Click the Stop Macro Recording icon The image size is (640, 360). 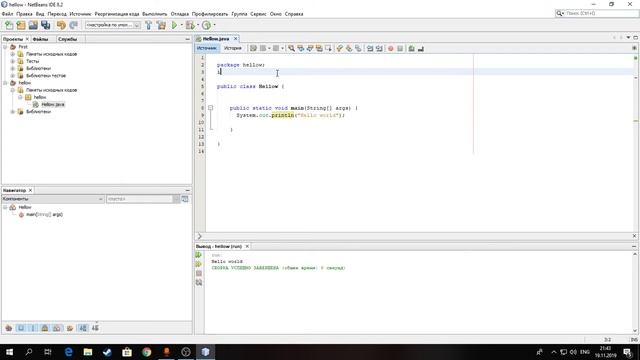[x=400, y=49]
